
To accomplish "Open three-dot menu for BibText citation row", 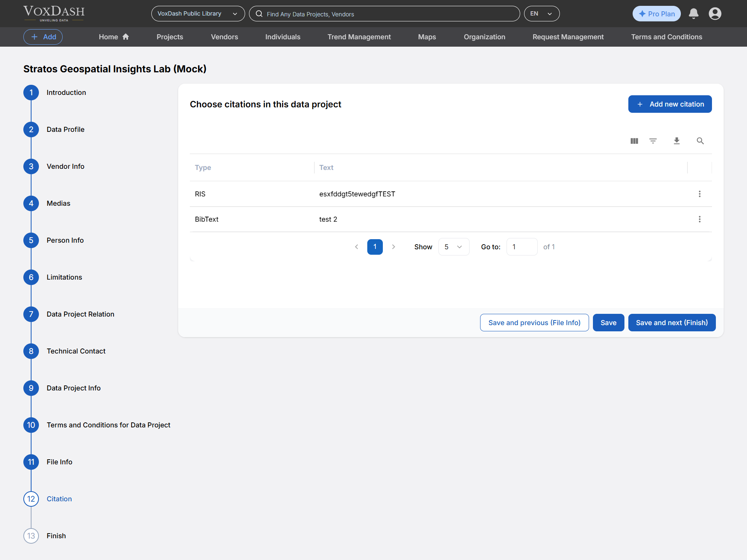I will (x=700, y=219).
